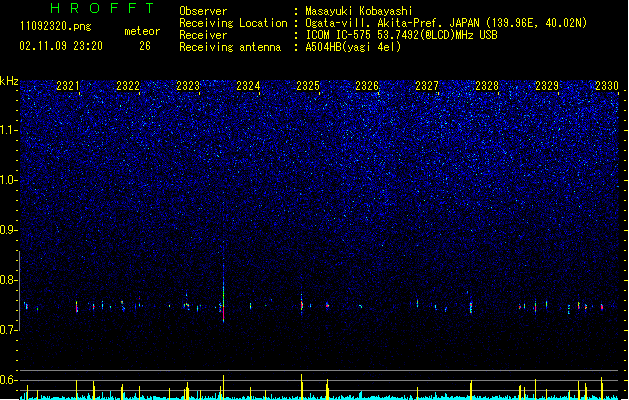Click the kHz axis unit label
This screenshot has height=400, width=629.
9,81
